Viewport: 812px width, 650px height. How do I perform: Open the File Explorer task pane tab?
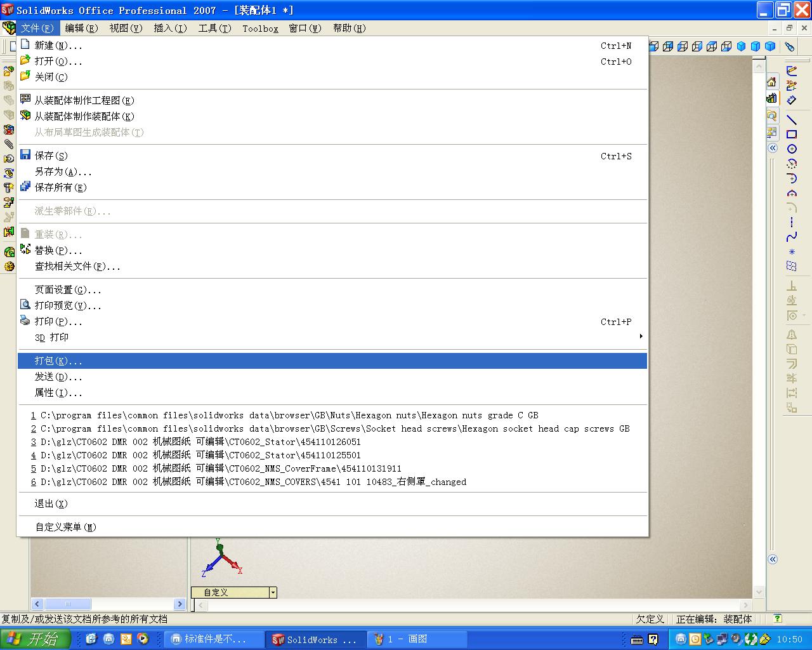[x=772, y=116]
